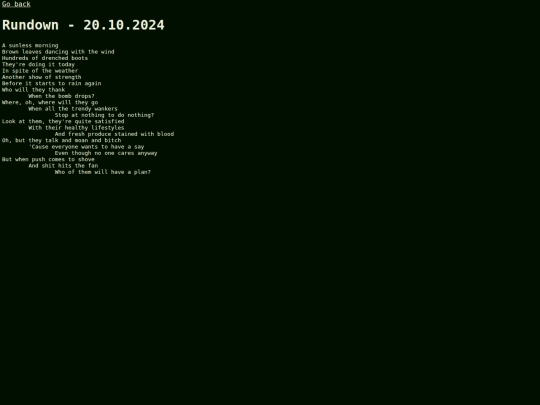Click the 'Who will they thank' line
Image resolution: width=540 pixels, height=405 pixels.
pyautogui.click(x=33, y=90)
